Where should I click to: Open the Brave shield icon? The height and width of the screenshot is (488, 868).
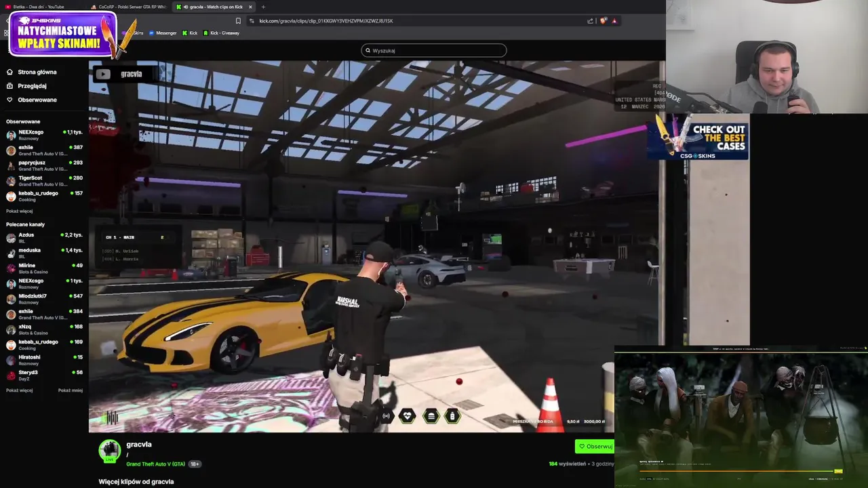coord(602,20)
